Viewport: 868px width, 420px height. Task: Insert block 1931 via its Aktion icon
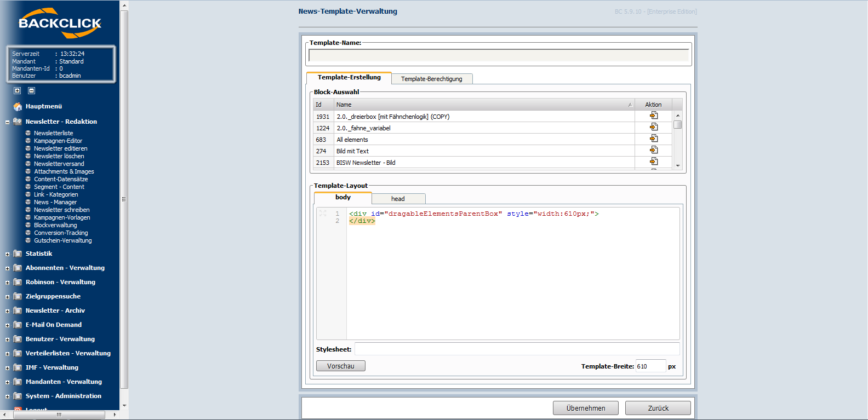pos(653,116)
